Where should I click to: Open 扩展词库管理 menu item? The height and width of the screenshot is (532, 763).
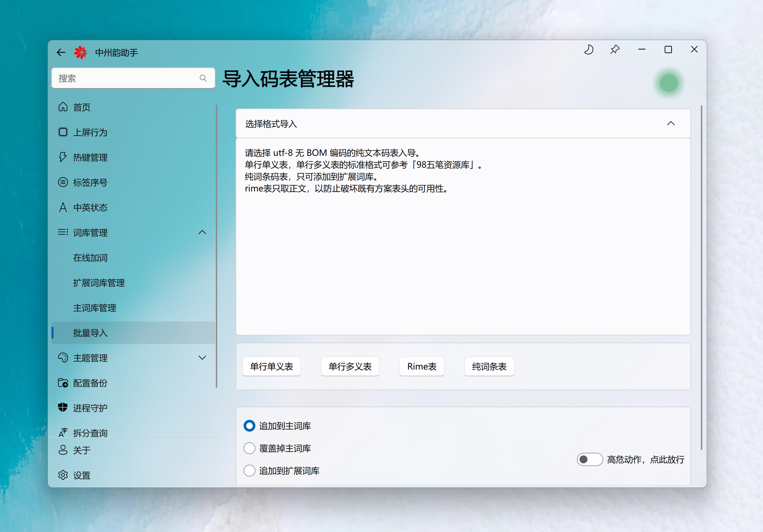tap(99, 283)
